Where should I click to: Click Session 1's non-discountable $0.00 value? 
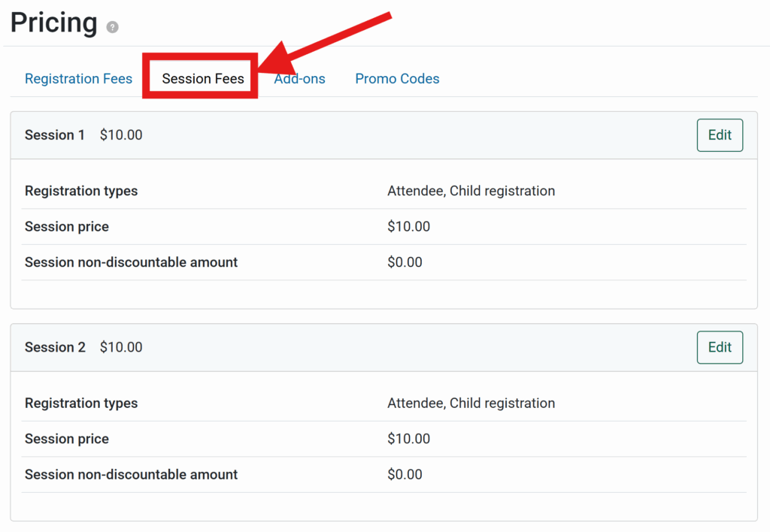point(405,262)
